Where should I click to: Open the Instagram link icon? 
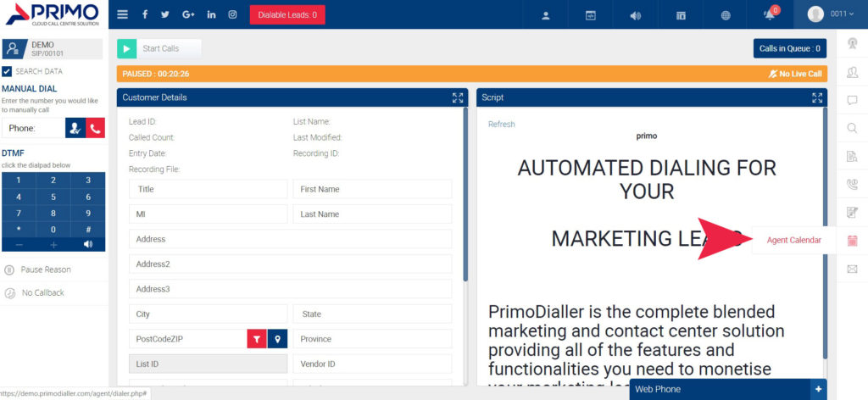(x=233, y=14)
